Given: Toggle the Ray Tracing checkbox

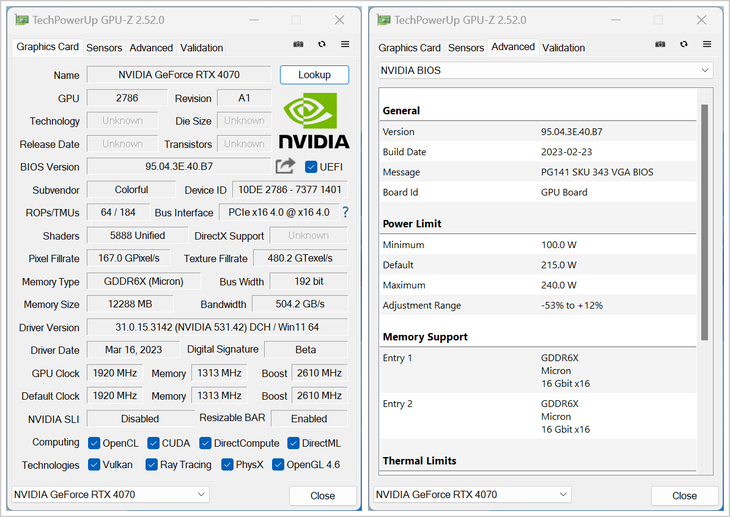Looking at the screenshot, I should 152,464.
